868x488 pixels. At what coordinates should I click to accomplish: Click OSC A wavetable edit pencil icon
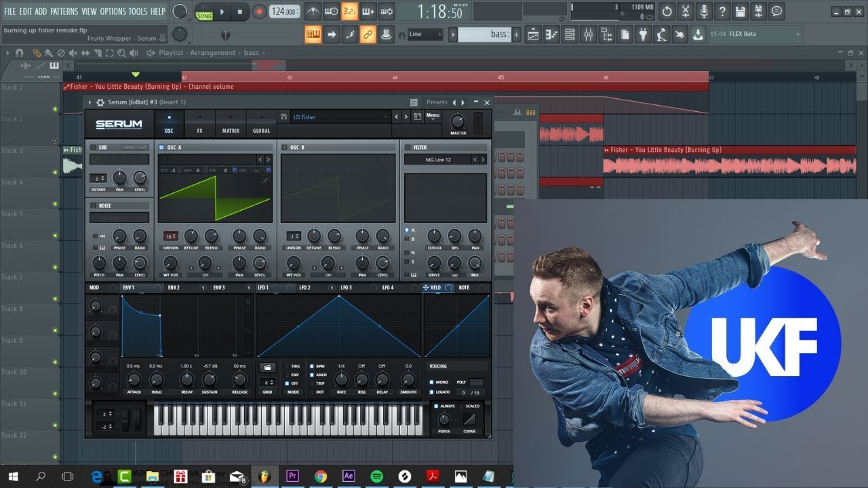pyautogui.click(x=266, y=180)
